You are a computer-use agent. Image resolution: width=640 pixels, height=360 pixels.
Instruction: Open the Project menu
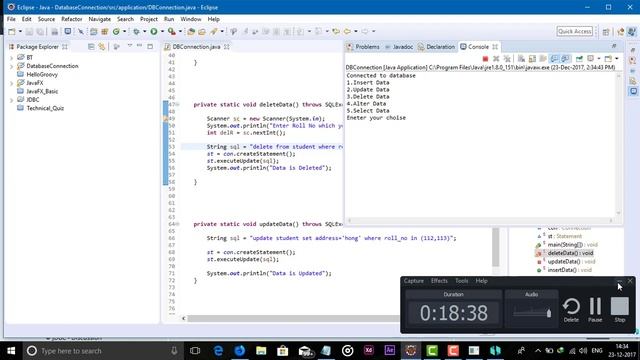point(149,19)
